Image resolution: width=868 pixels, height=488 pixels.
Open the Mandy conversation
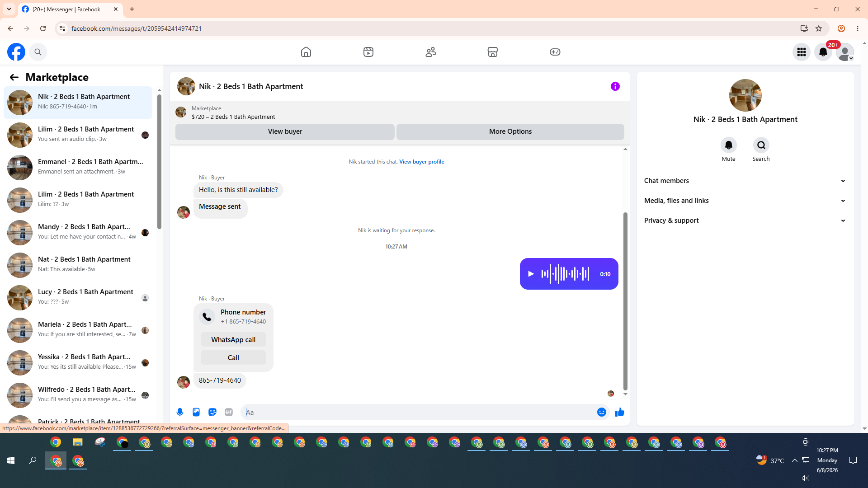coord(78,233)
